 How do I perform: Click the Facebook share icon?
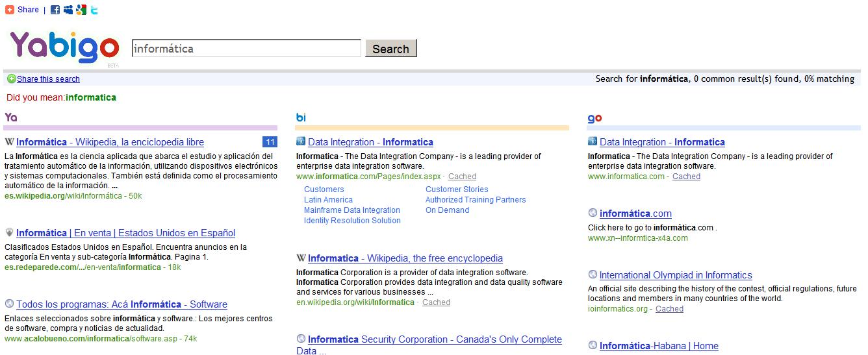coord(55,10)
